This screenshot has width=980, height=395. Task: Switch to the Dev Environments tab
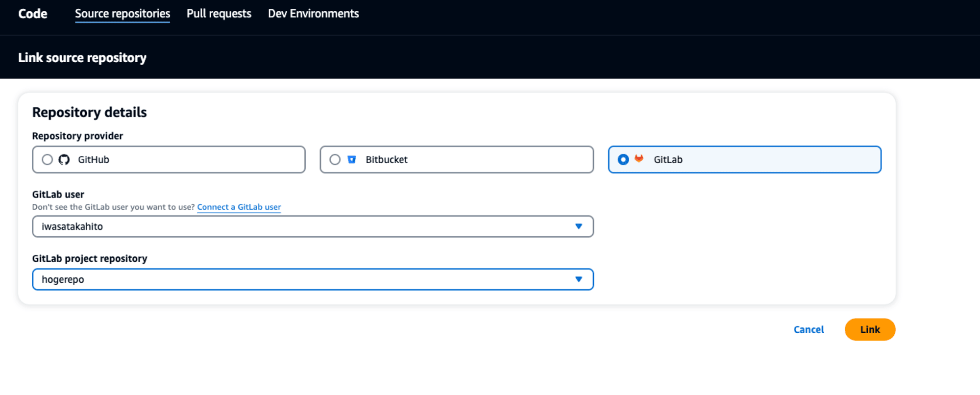click(x=314, y=14)
